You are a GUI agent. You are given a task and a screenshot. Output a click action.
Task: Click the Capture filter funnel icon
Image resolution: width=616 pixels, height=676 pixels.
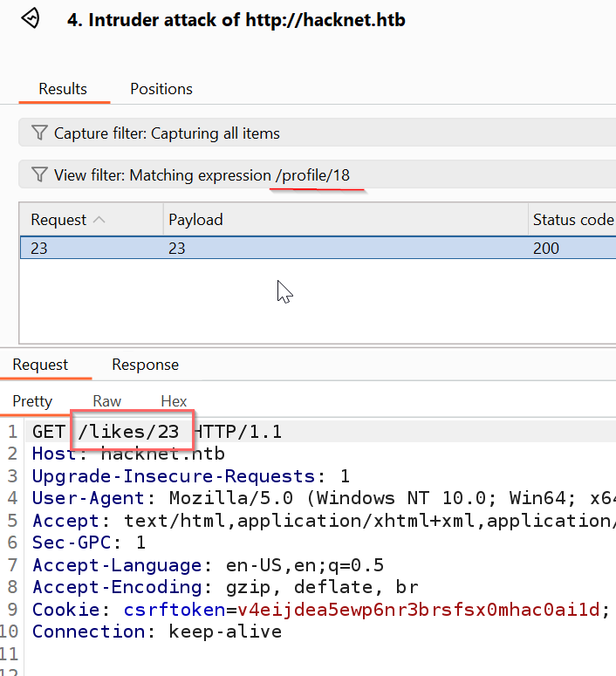[38, 133]
